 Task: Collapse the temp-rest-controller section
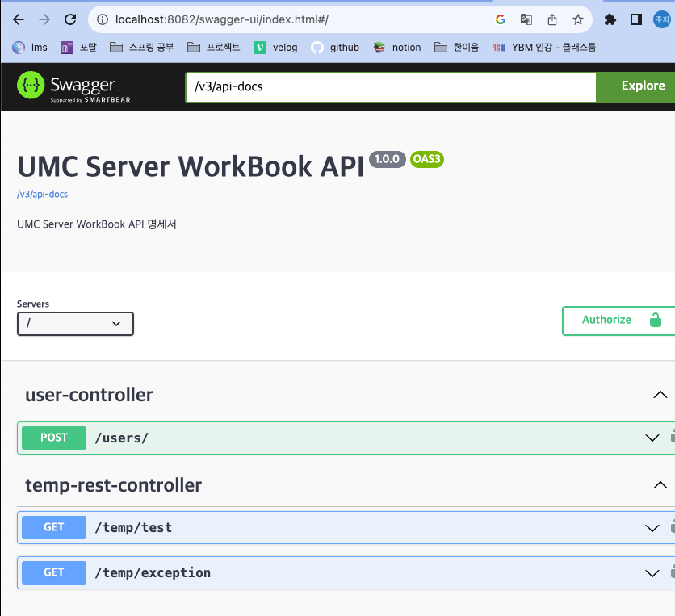(x=660, y=485)
